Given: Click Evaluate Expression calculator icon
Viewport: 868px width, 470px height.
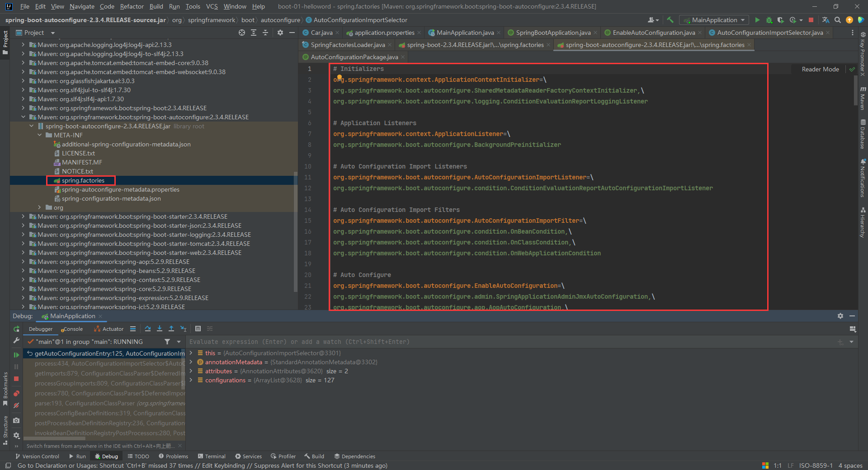Looking at the screenshot, I should click(x=198, y=329).
